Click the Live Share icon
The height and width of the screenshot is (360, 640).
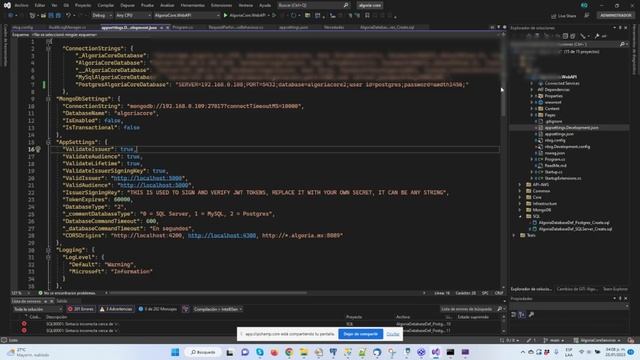pos(553,16)
